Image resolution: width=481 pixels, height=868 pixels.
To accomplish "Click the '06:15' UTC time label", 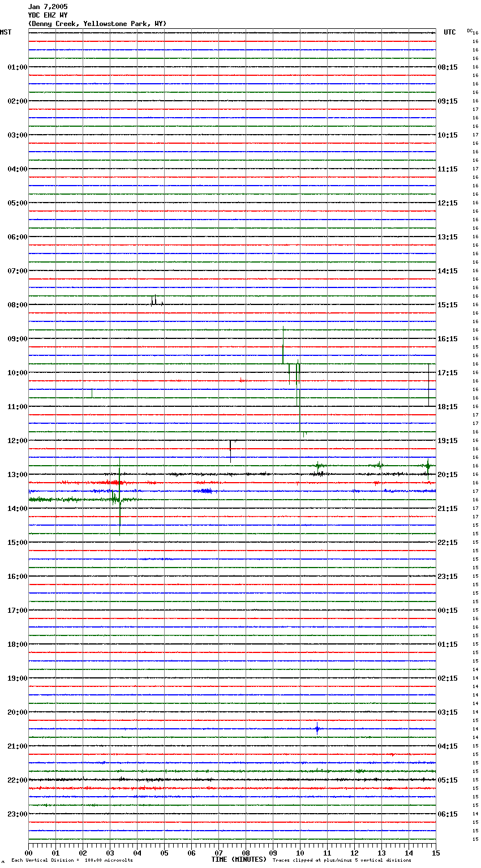I will pos(448,814).
